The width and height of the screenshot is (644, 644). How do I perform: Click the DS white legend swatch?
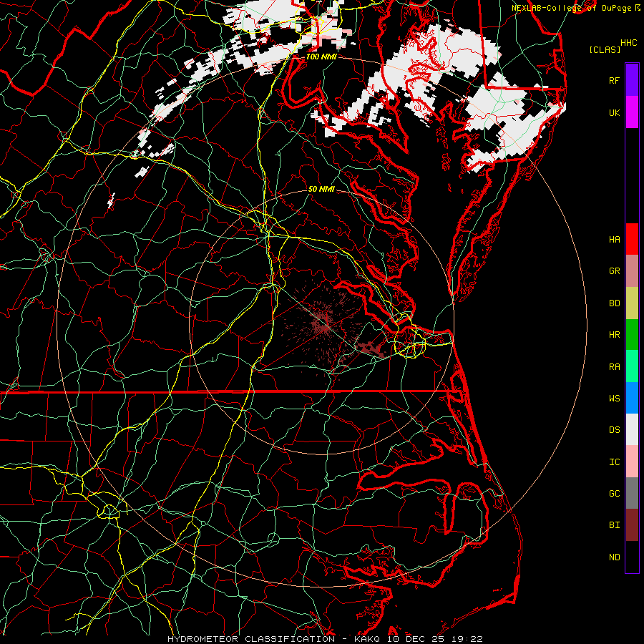click(x=632, y=429)
